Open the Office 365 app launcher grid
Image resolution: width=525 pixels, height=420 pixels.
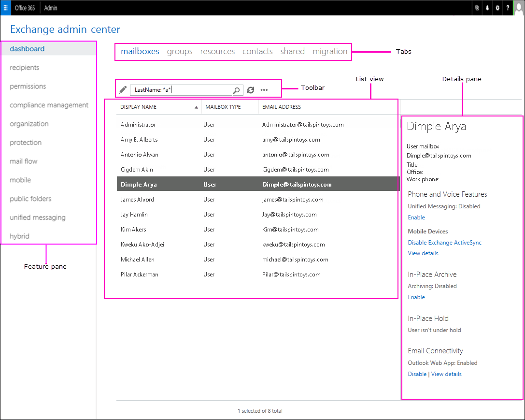(x=5, y=8)
